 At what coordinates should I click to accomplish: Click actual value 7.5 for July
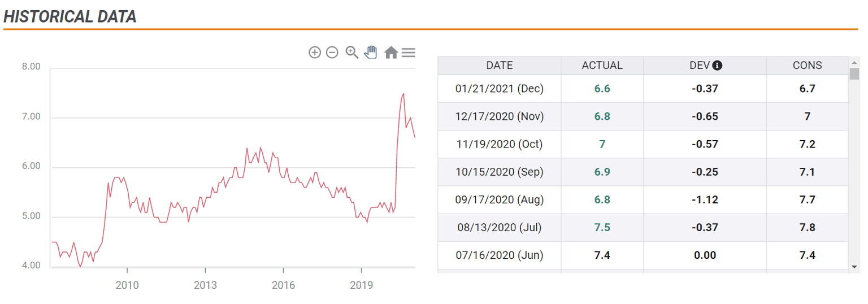click(x=602, y=227)
